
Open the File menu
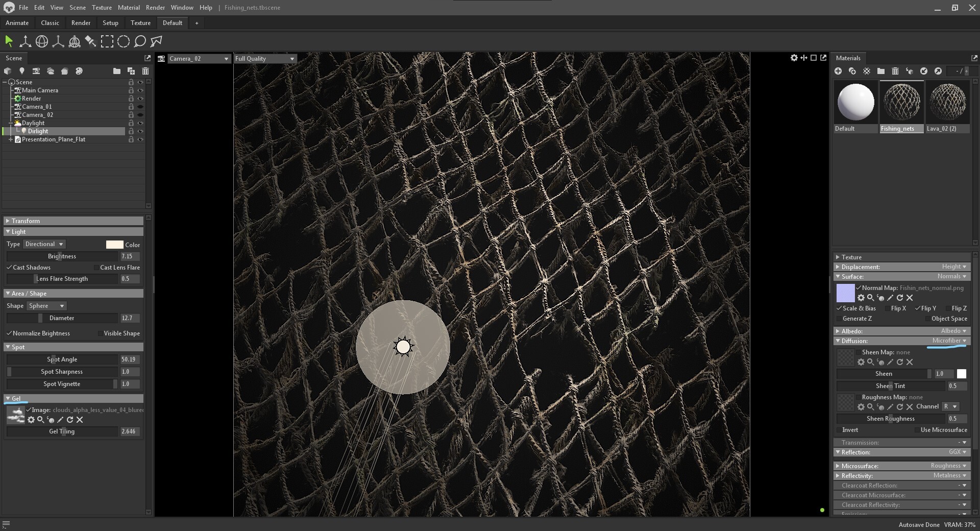pyautogui.click(x=23, y=8)
